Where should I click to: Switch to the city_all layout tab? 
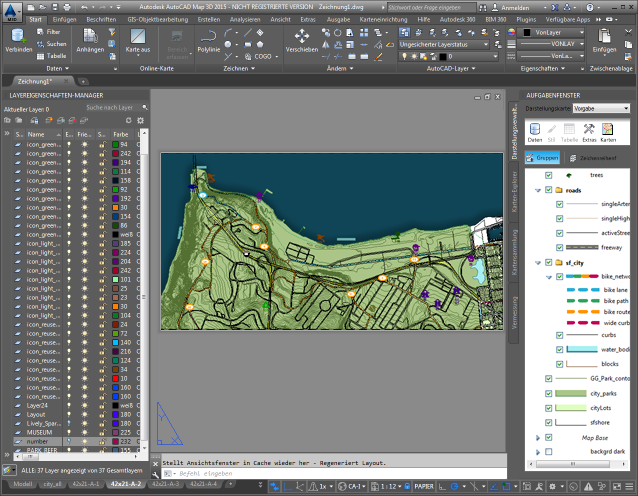coord(53,483)
